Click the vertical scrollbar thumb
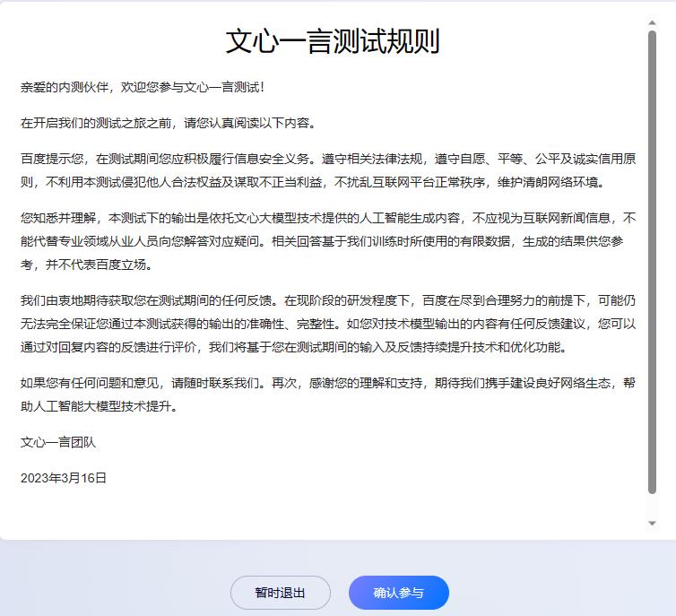The image size is (676, 616). click(x=652, y=262)
